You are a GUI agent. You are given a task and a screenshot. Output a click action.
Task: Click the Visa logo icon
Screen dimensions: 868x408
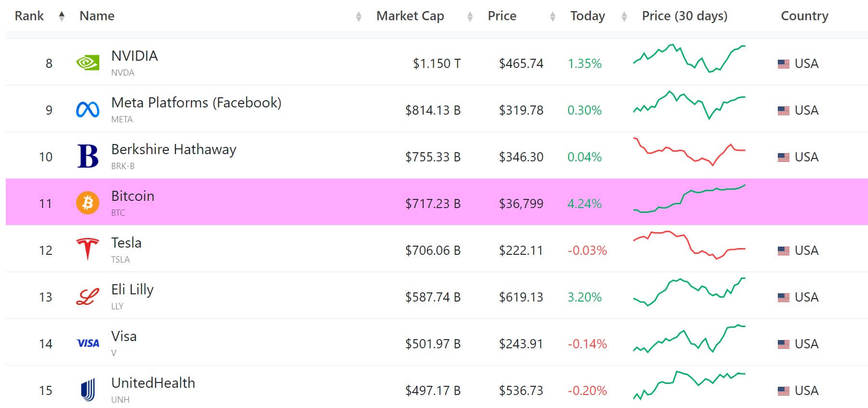click(87, 342)
